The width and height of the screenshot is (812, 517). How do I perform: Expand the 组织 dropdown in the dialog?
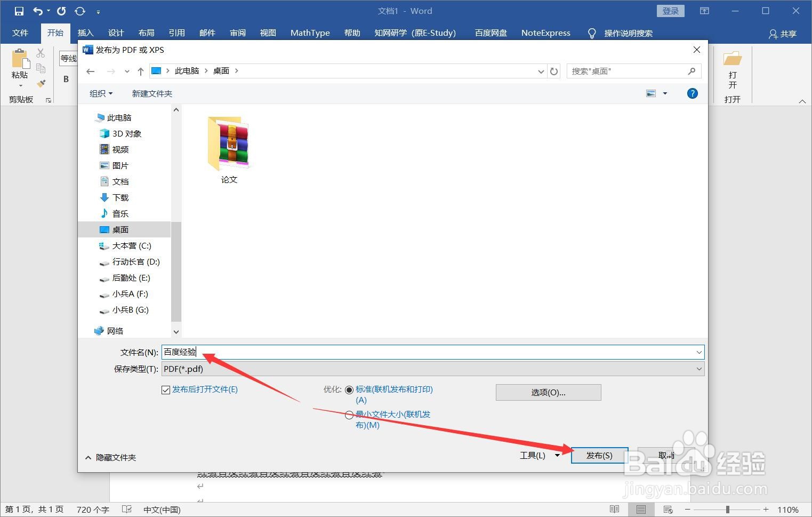[100, 93]
